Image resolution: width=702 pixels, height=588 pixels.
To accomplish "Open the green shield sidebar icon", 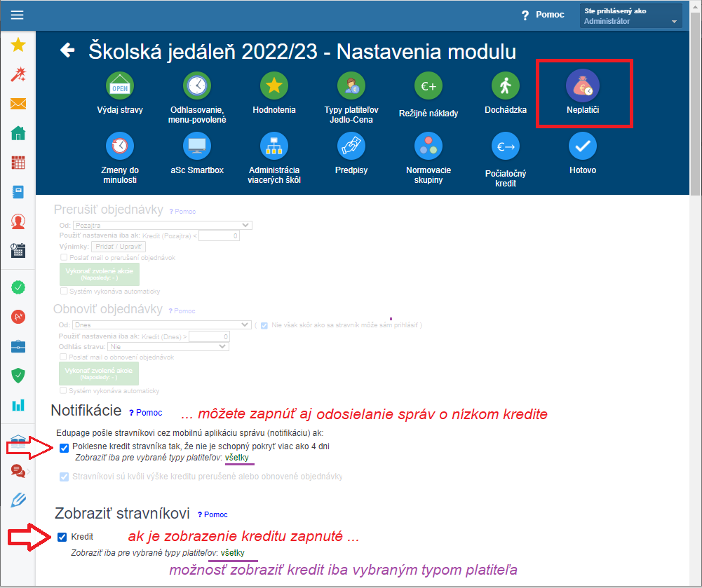I will tap(18, 376).
